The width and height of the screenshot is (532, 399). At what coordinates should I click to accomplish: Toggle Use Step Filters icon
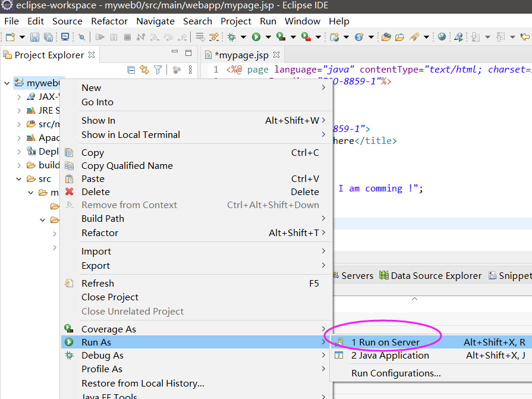click(214, 37)
